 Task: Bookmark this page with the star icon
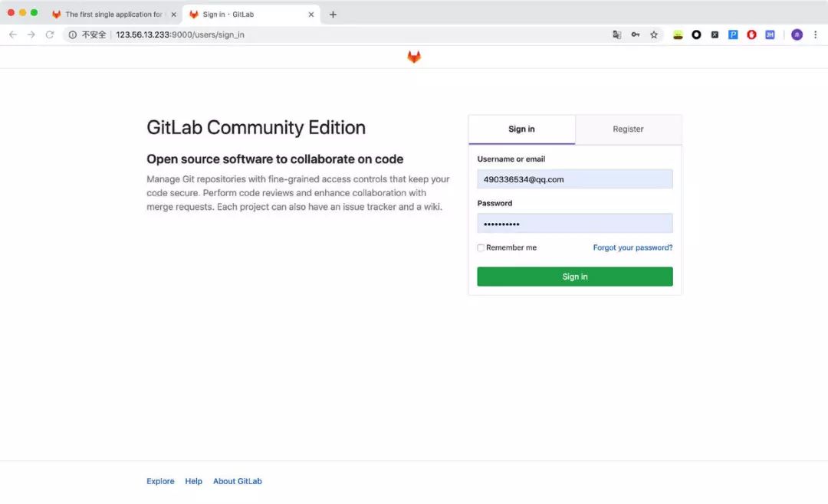[654, 34]
